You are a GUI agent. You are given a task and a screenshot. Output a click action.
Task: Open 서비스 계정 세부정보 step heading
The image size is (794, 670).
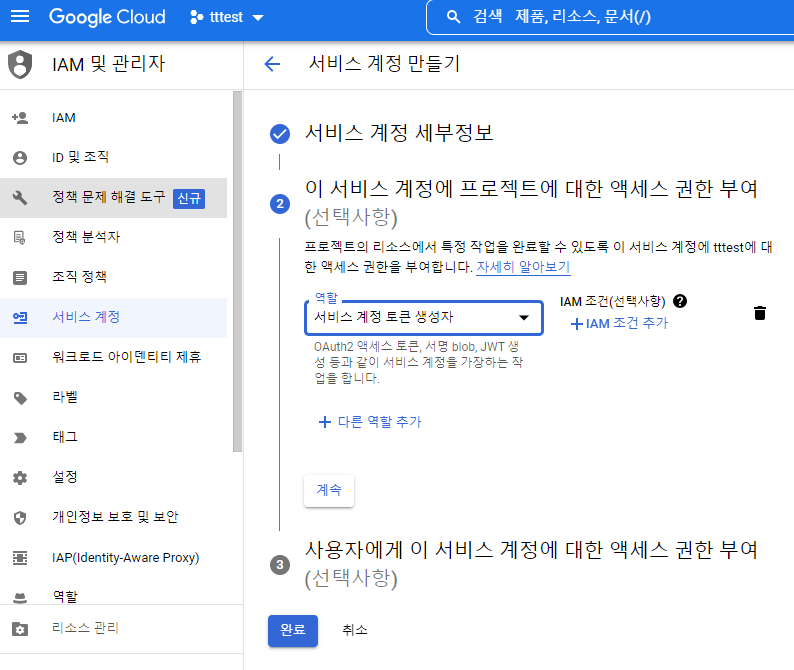click(399, 133)
